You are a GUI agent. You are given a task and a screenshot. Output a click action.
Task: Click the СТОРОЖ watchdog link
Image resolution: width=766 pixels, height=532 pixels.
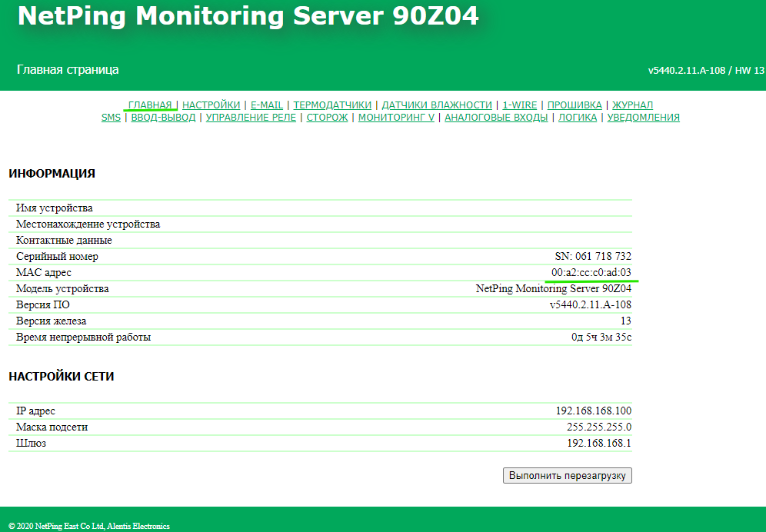[x=327, y=118]
